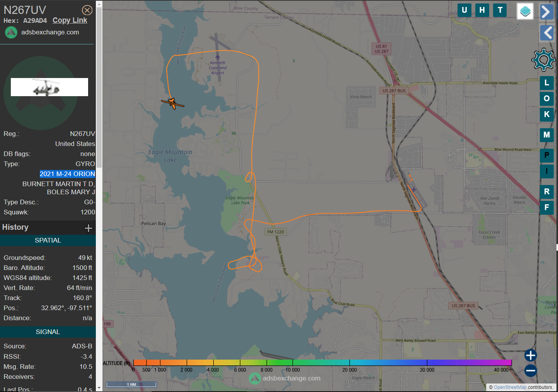Click the Squawk 1200 value
Screen dimensions: 558x392
88,212
